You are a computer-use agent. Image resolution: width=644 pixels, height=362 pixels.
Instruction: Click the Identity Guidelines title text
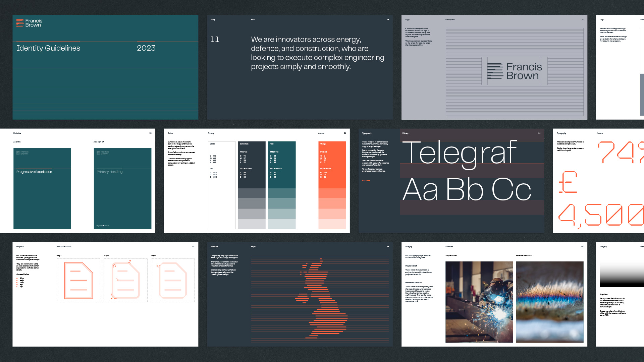click(x=48, y=48)
